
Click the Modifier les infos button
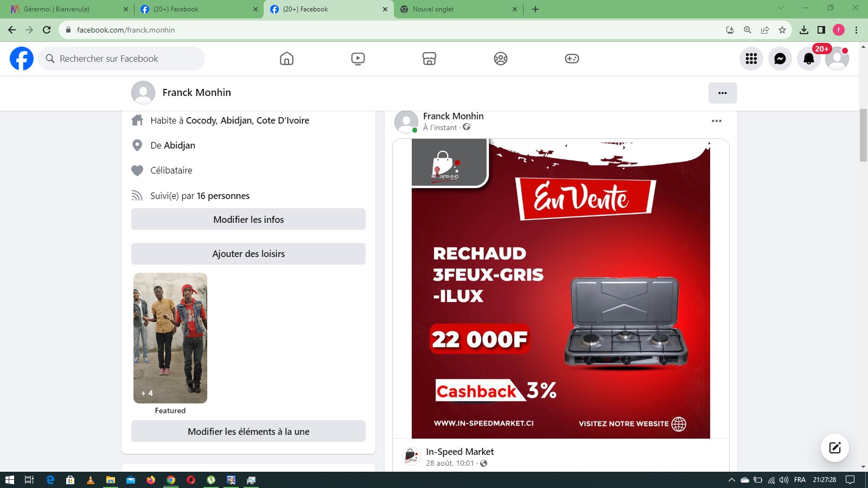click(x=248, y=220)
